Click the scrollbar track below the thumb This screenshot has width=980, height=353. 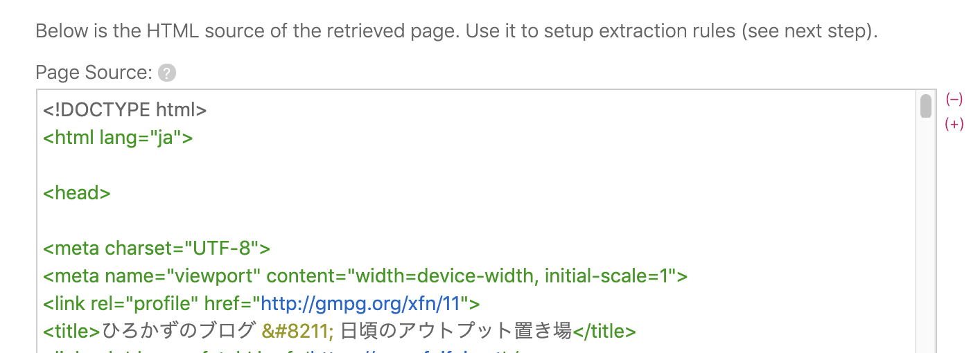point(925,235)
